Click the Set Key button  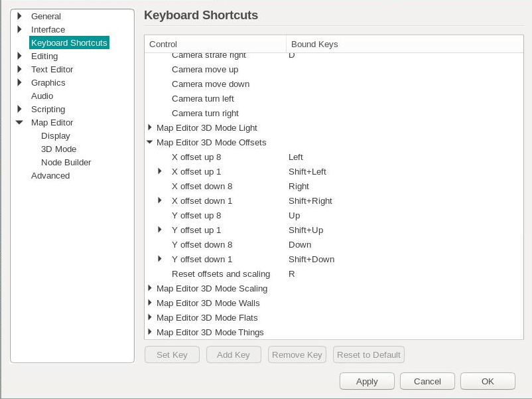point(172,355)
